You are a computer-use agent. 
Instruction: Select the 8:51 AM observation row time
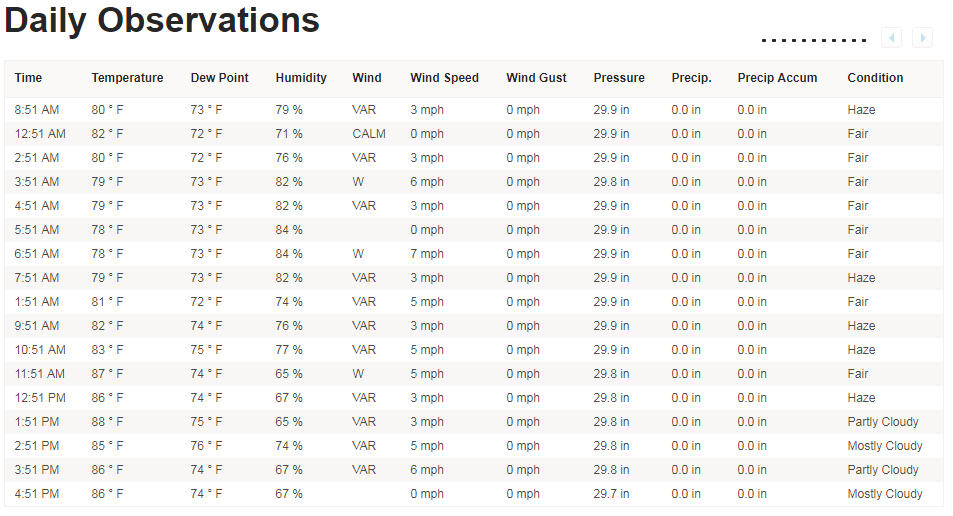pos(37,110)
